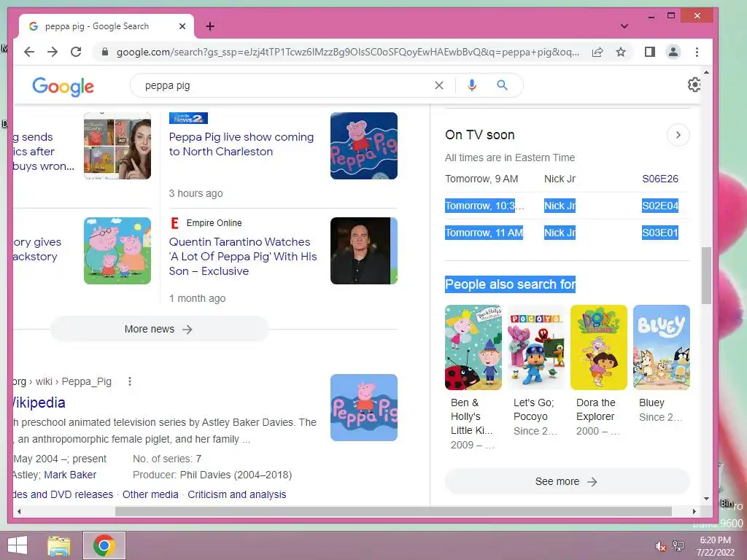747x560 pixels.
Task: Open the tab search dropdown arrow
Action: [x=624, y=26]
